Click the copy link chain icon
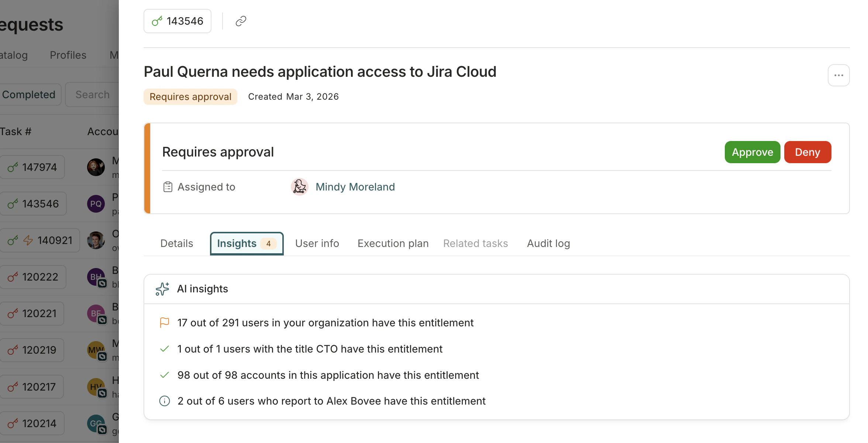Image resolution: width=868 pixels, height=443 pixels. pos(241,21)
